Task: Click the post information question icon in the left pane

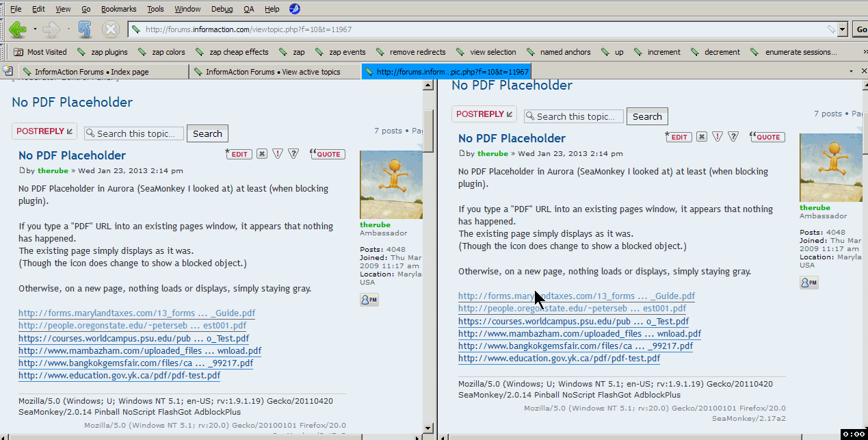Action: click(x=293, y=154)
